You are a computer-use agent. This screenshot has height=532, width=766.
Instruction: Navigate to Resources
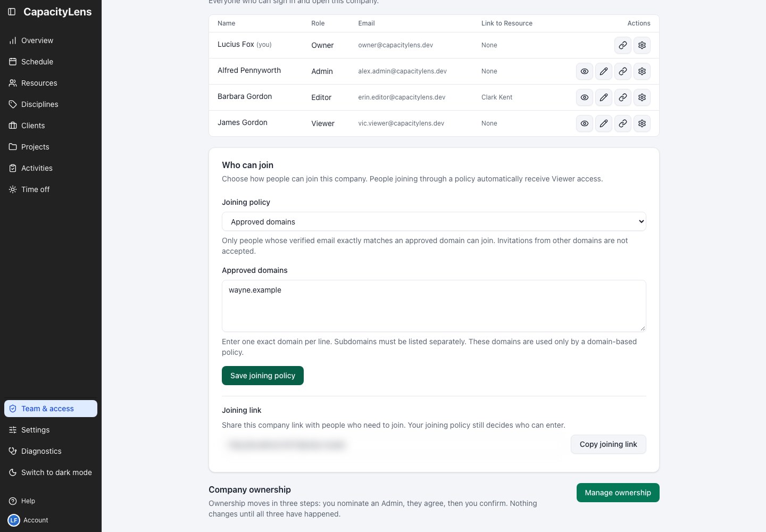pos(51,83)
